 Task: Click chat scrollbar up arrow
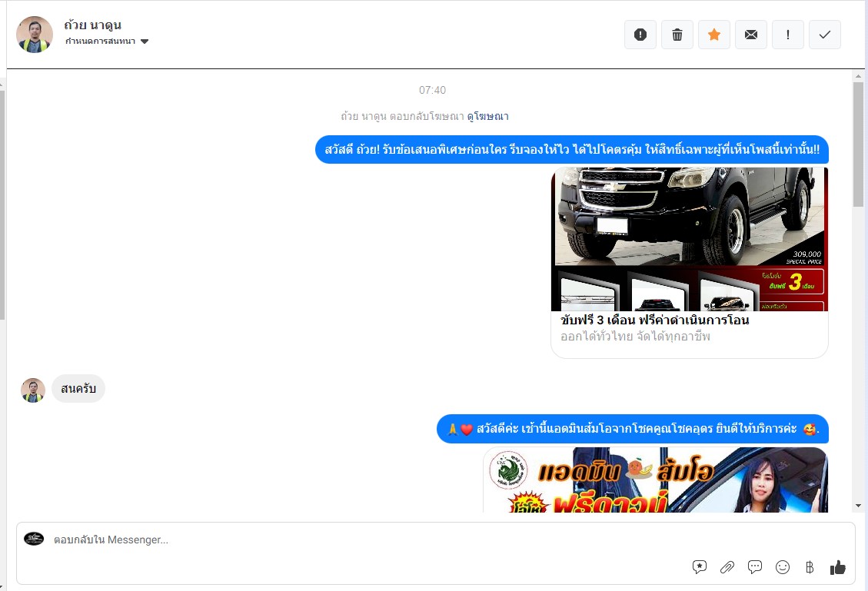(858, 76)
